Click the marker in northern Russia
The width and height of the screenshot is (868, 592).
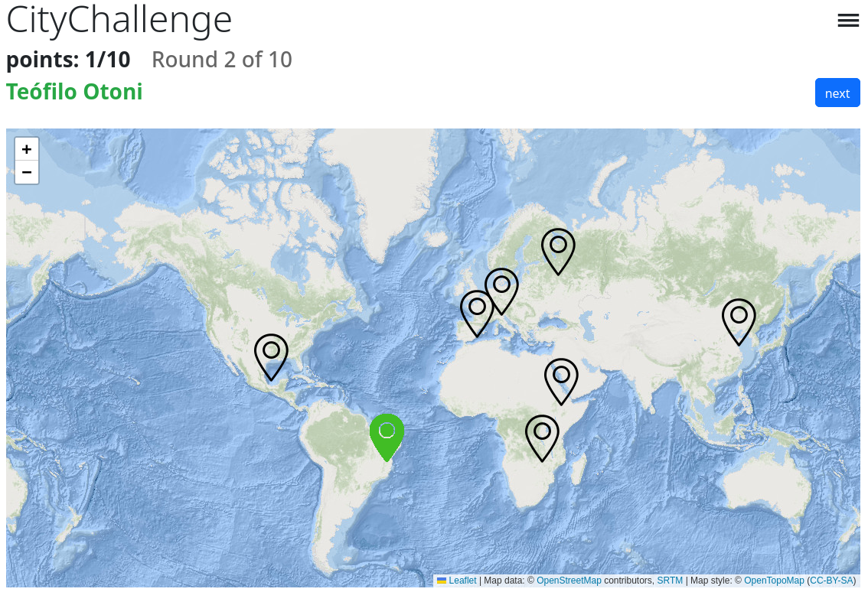558,249
